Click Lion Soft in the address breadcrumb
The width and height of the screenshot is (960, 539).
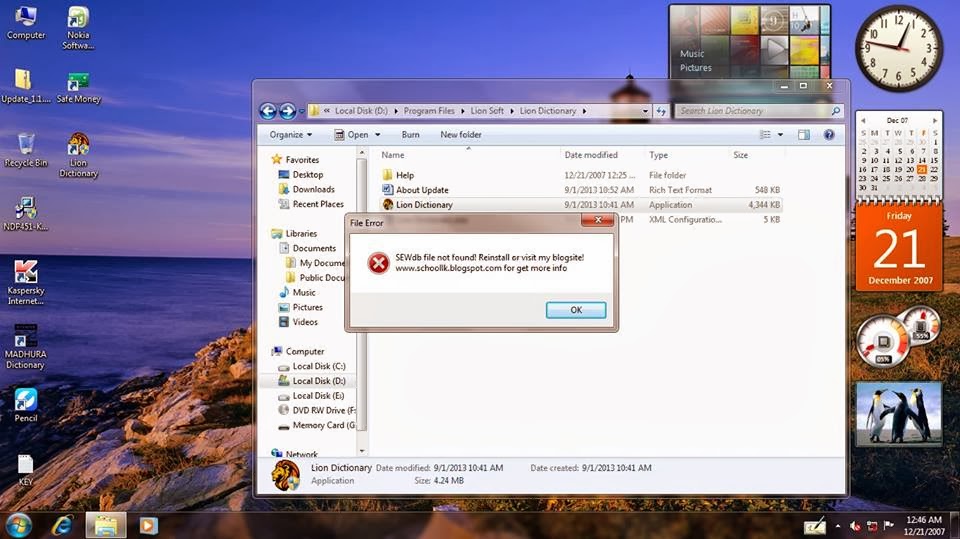(487, 111)
